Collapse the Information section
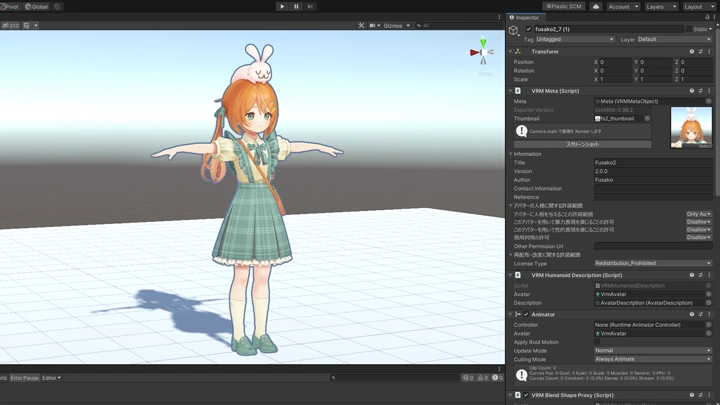720x405 pixels. [x=510, y=154]
